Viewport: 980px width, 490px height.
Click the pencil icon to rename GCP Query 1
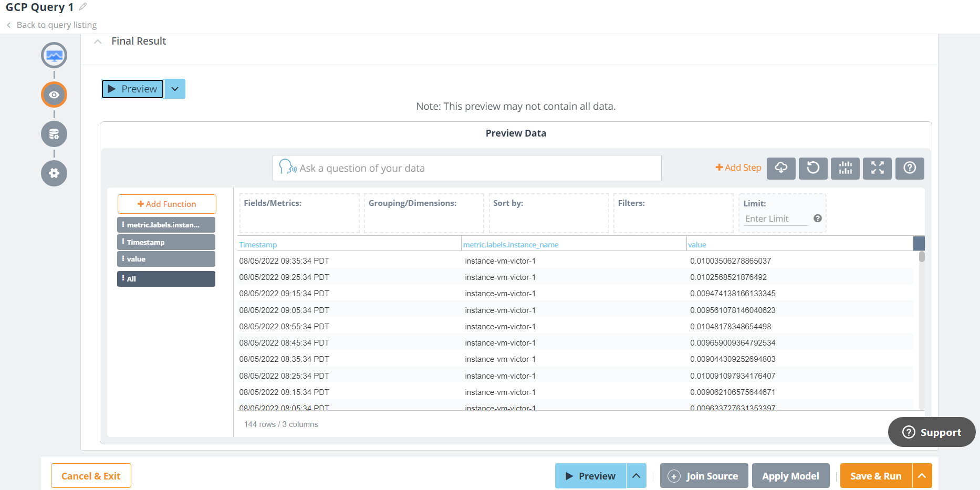pyautogui.click(x=83, y=7)
